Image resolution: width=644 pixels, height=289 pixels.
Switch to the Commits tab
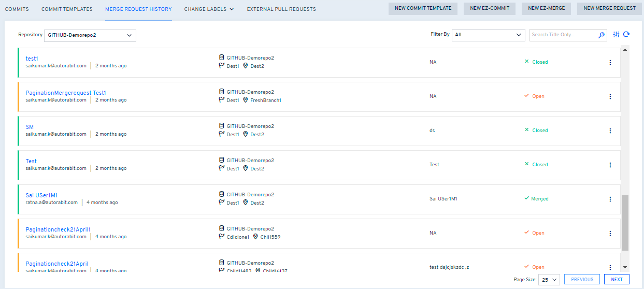point(17,9)
